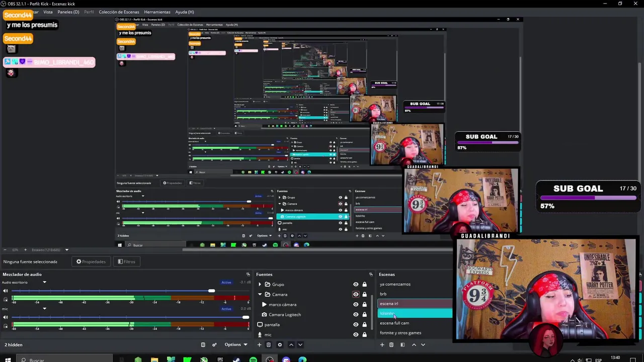Open source properties gear in Fuentes toolbar
644x362 pixels.
coord(280,345)
